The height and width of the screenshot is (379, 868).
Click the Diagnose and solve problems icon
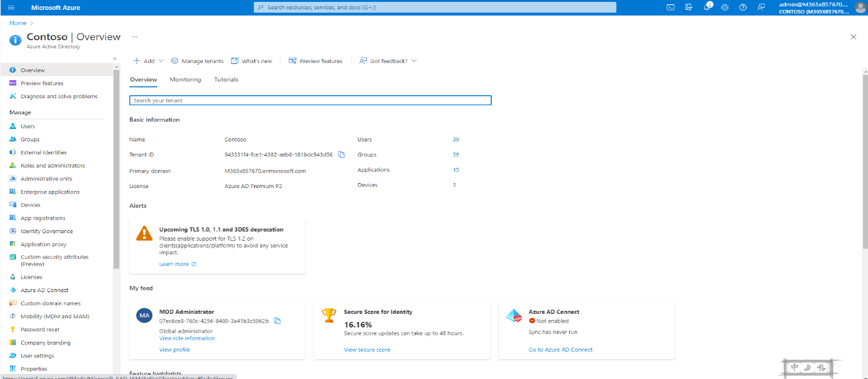pyautogui.click(x=12, y=97)
